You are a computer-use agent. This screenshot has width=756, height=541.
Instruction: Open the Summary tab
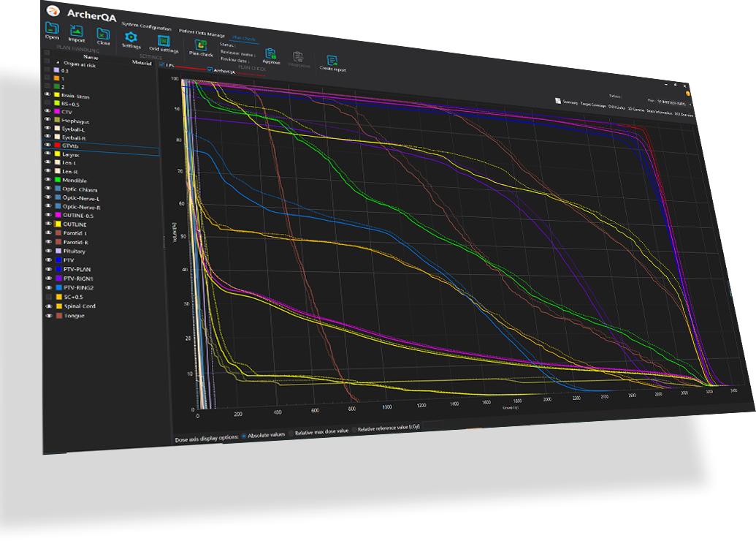(x=570, y=102)
